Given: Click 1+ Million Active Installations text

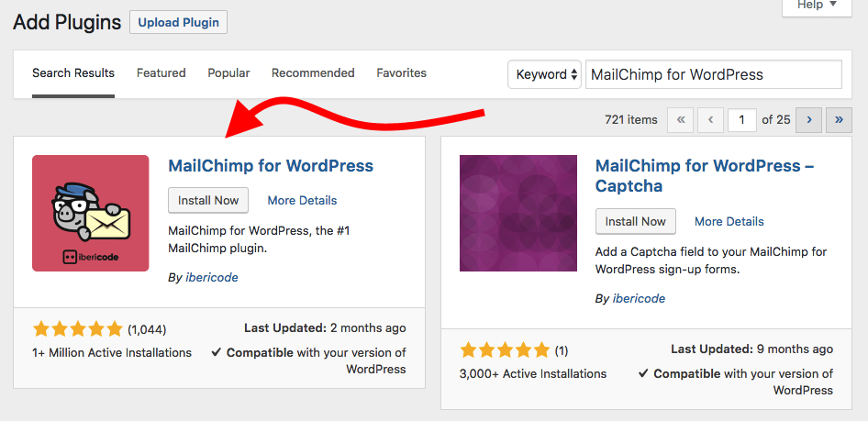Looking at the screenshot, I should (x=112, y=352).
